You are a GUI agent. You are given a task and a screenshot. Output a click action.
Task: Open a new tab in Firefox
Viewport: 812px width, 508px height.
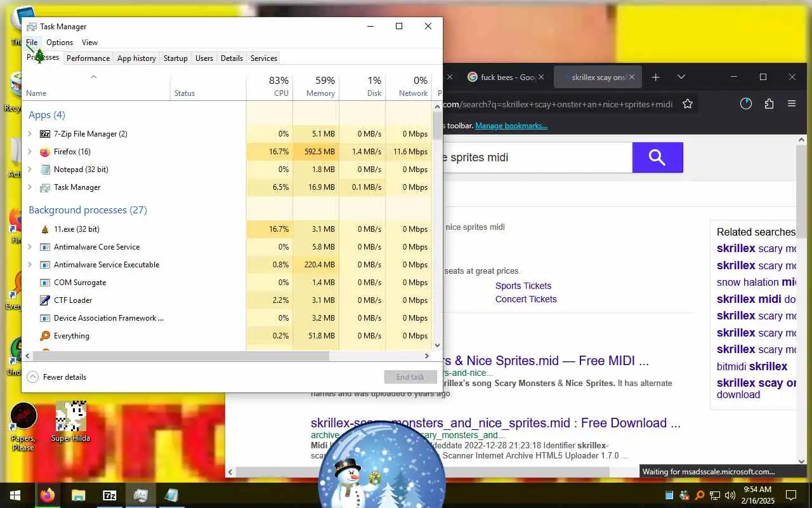tap(656, 77)
